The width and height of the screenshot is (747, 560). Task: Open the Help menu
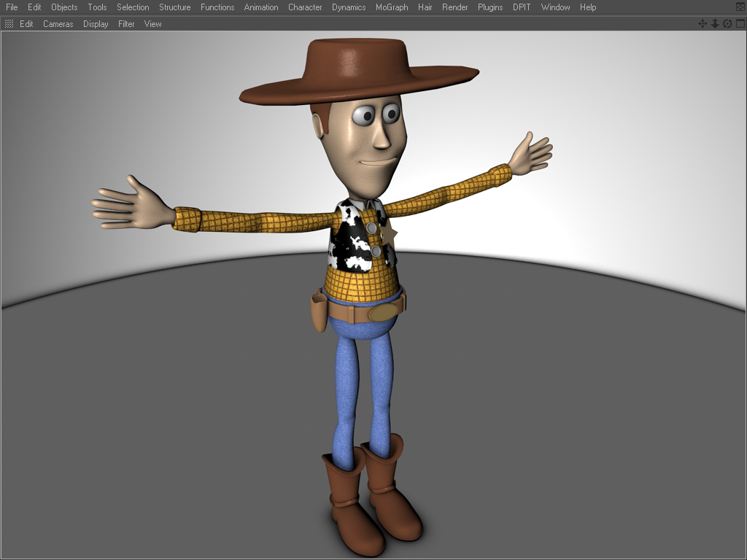click(588, 7)
